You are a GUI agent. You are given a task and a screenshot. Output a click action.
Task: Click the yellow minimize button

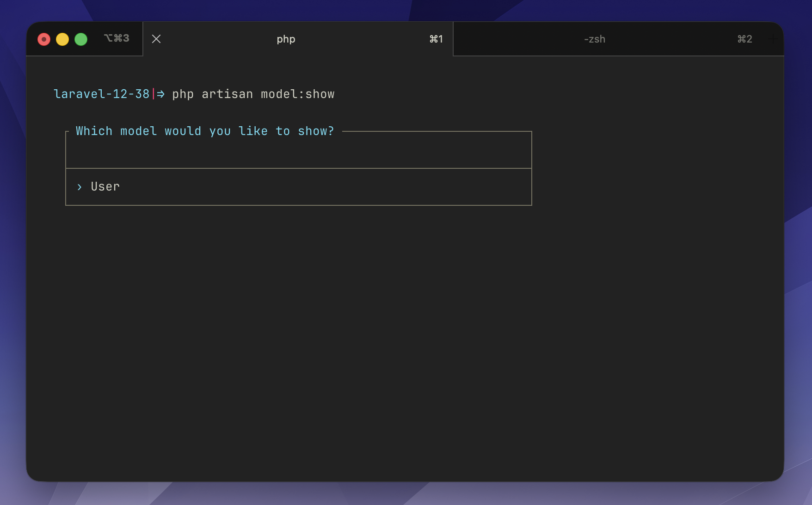62,39
